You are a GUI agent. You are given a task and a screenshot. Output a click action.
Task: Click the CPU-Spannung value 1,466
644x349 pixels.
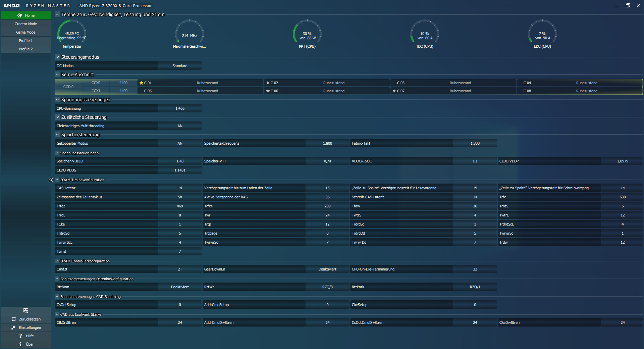pos(180,108)
